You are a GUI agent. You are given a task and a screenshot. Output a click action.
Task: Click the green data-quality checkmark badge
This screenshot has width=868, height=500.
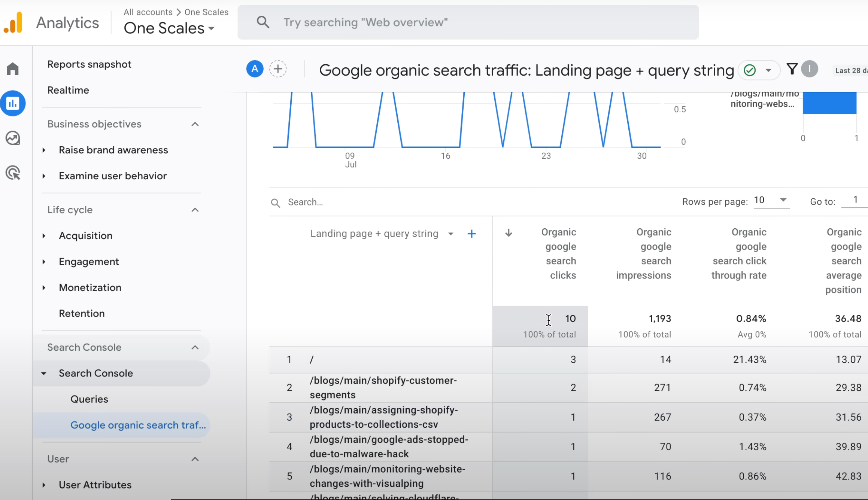750,70
